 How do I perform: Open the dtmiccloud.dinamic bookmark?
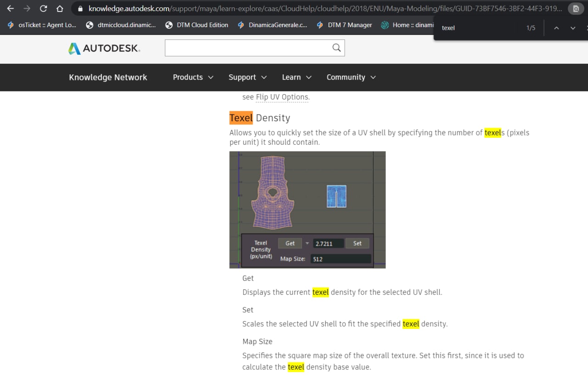click(x=121, y=25)
